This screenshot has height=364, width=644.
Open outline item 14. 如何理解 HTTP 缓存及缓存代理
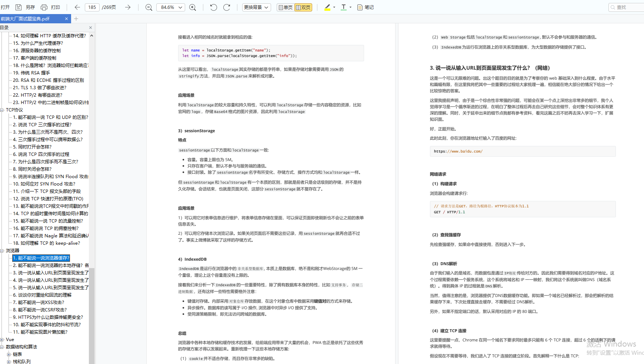pyautogui.click(x=49, y=36)
